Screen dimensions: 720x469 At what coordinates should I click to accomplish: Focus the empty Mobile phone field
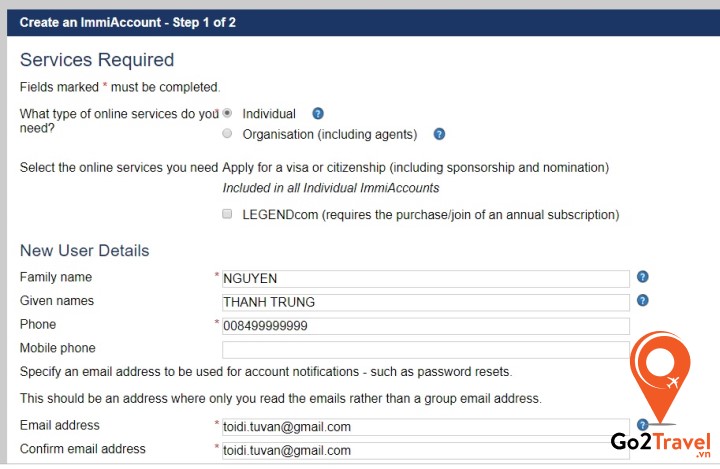point(425,350)
